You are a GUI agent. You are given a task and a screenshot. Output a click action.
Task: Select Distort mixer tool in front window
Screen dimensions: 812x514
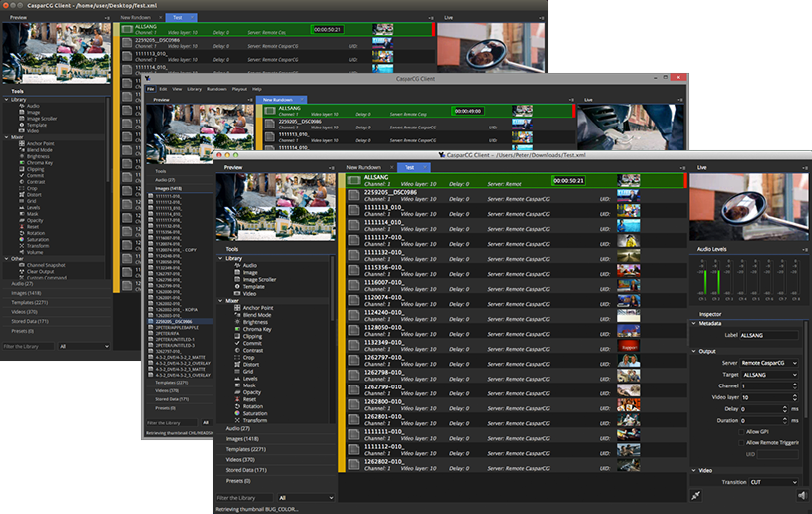coord(246,365)
